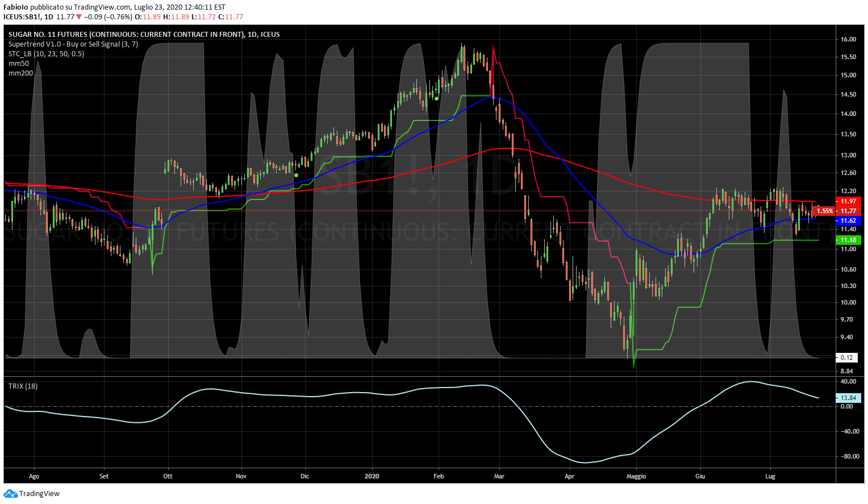Select the STC_LB indicator label
The height and width of the screenshot is (504, 868).
[46, 54]
